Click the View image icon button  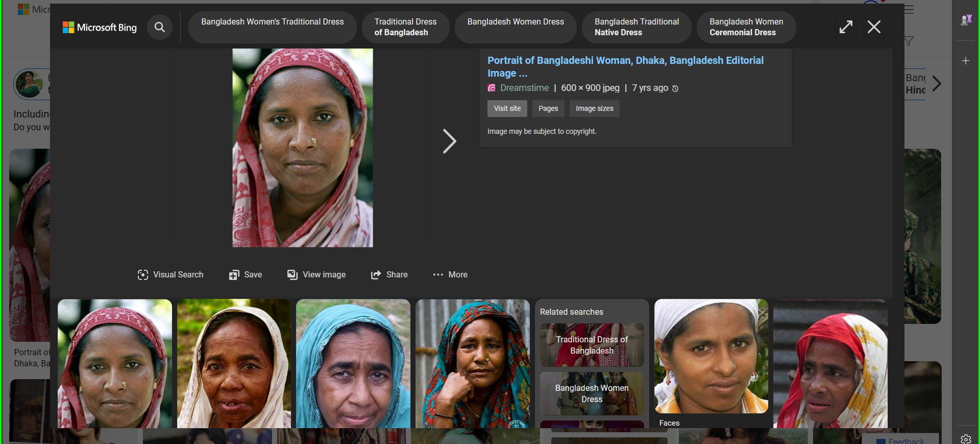pos(292,275)
